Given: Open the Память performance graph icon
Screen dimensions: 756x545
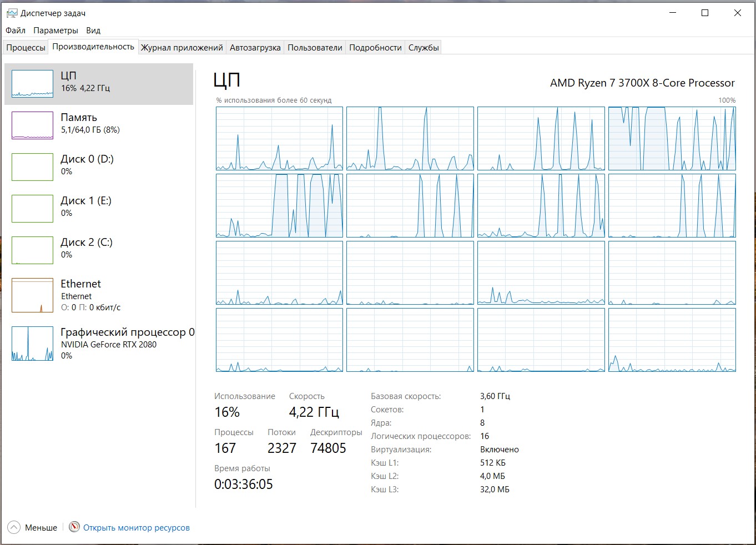Looking at the screenshot, I should coord(32,125).
